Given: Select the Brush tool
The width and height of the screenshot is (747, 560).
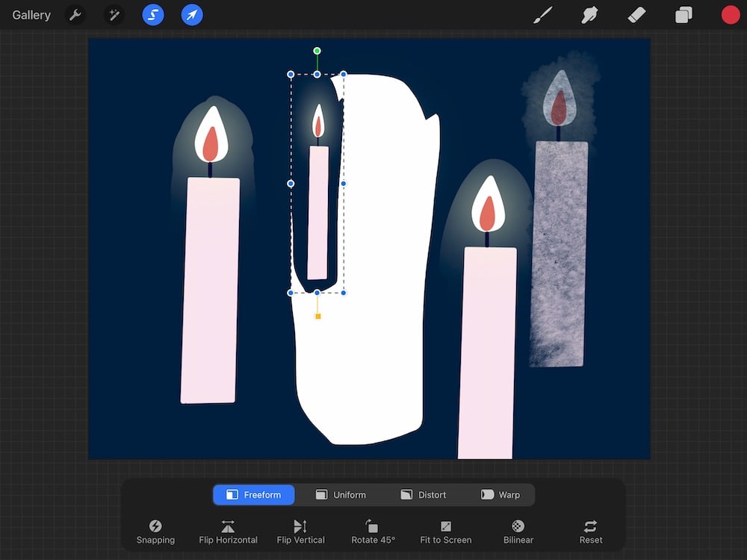Looking at the screenshot, I should tap(542, 14).
